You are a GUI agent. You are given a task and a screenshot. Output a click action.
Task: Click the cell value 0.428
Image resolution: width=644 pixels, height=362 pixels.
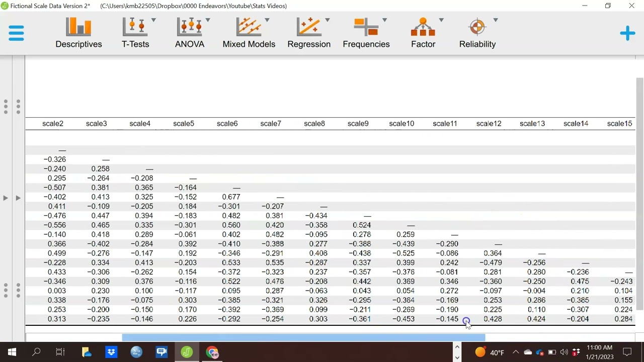coord(493,319)
